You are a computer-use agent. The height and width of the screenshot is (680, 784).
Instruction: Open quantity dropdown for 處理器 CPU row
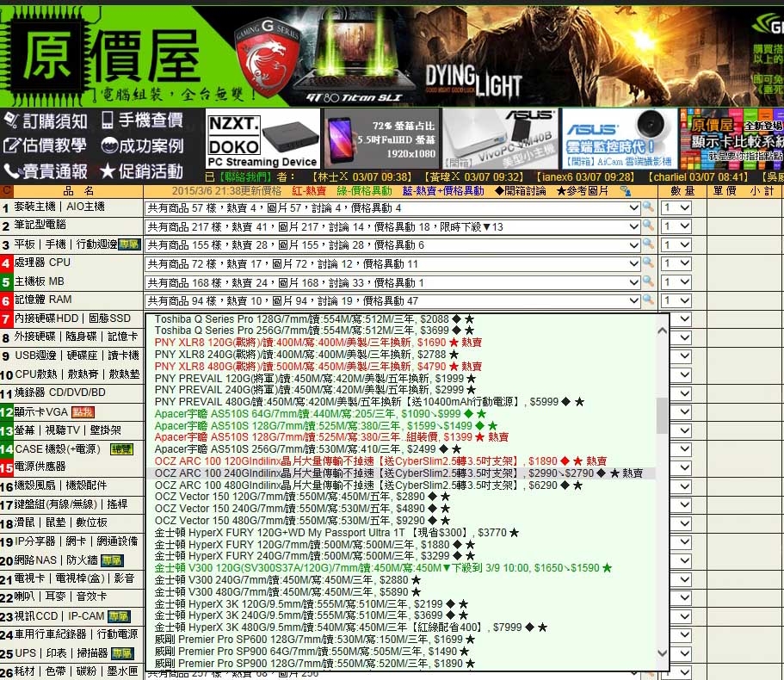coord(676,263)
